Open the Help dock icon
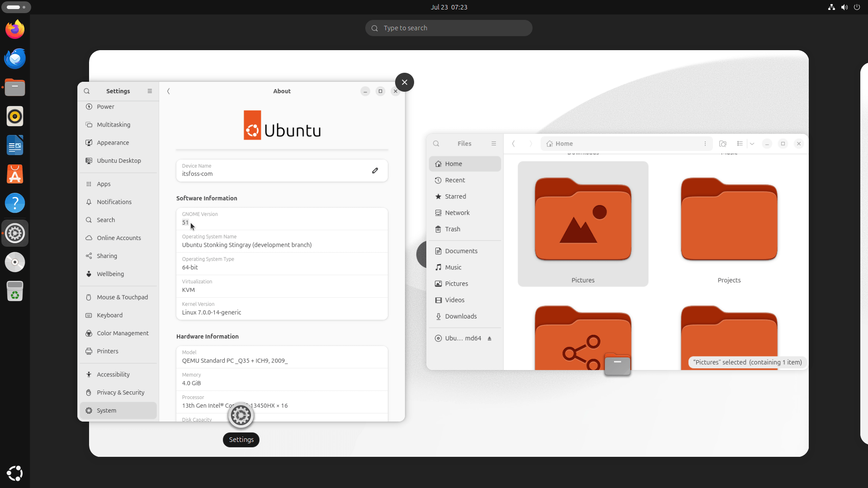This screenshot has height=488, width=868. pos(15,203)
